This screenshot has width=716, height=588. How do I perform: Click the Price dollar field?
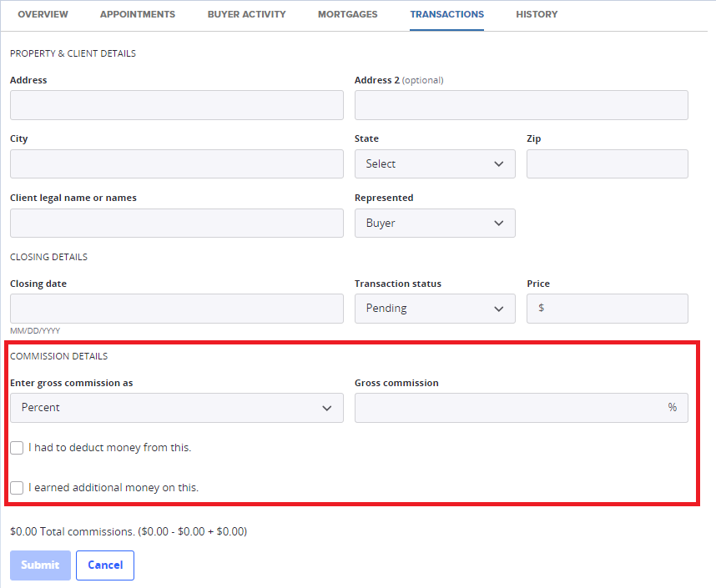click(608, 309)
